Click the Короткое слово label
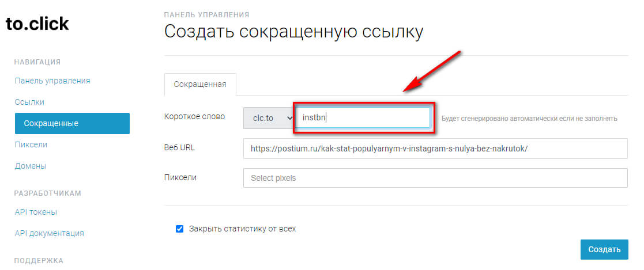This screenshot has width=644, height=270. 194,116
